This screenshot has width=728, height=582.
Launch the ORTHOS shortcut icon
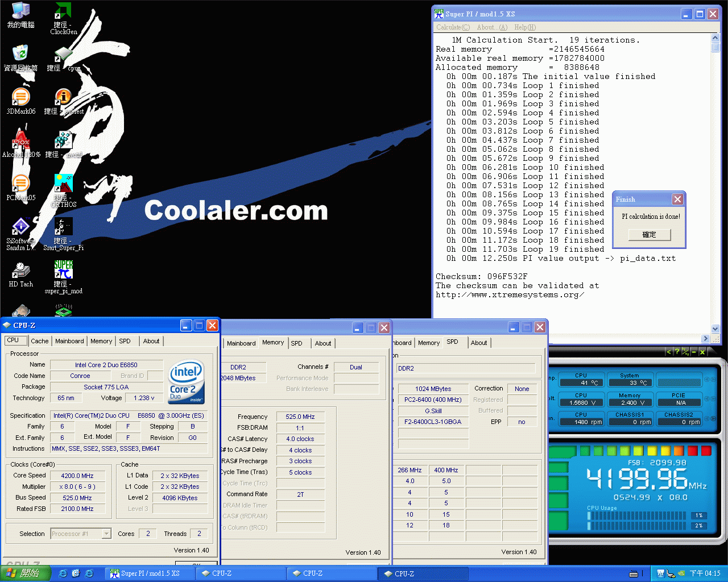click(63, 191)
